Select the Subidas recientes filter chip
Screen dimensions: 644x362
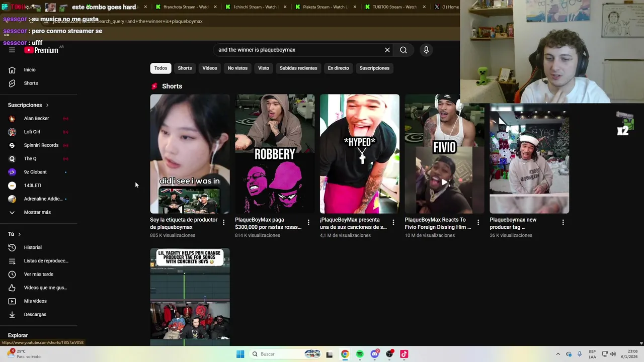tap(298, 68)
